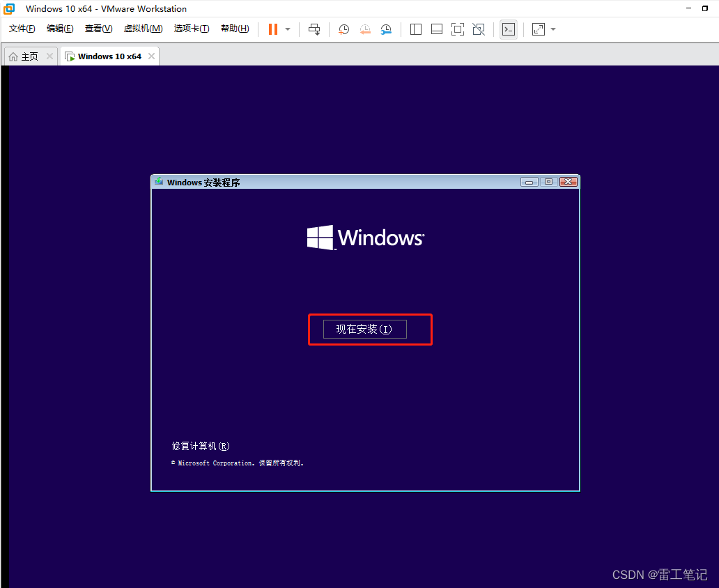The width and height of the screenshot is (719, 588).
Task: Minimize the Windows 安装程序 dialog
Action: coord(529,182)
